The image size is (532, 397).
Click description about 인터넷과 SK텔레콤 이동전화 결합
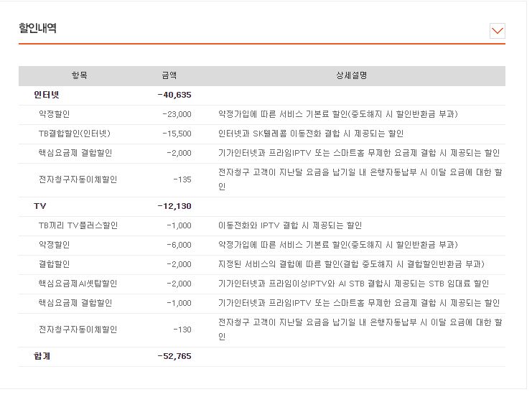click(x=310, y=134)
